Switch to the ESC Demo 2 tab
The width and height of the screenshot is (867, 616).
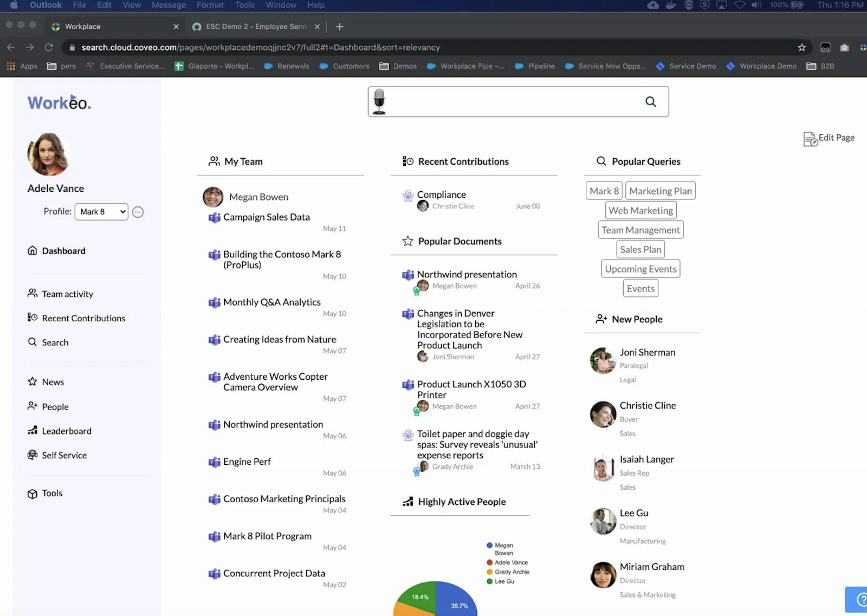[x=255, y=26]
